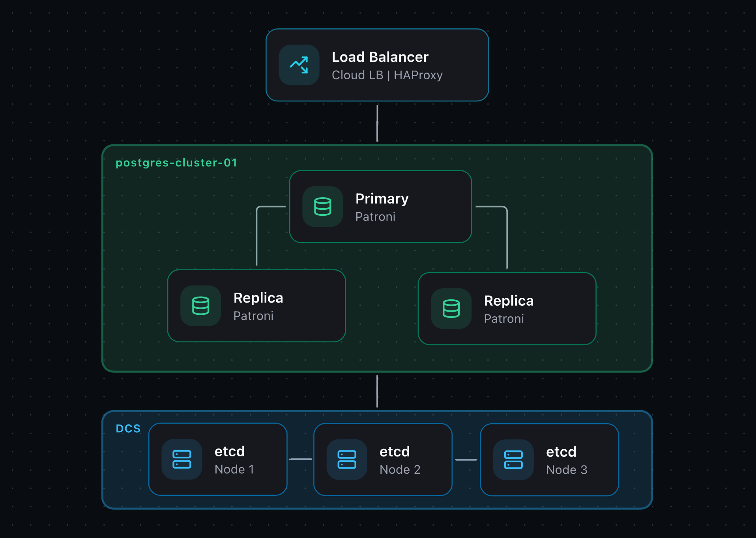756x538 pixels.
Task: Click the etcd title above Node 2
Action: point(395,452)
